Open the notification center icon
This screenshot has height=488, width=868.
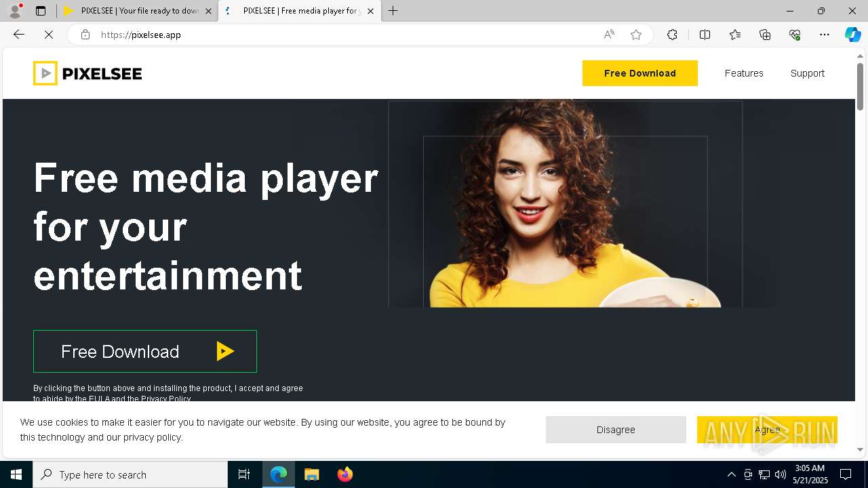846,474
